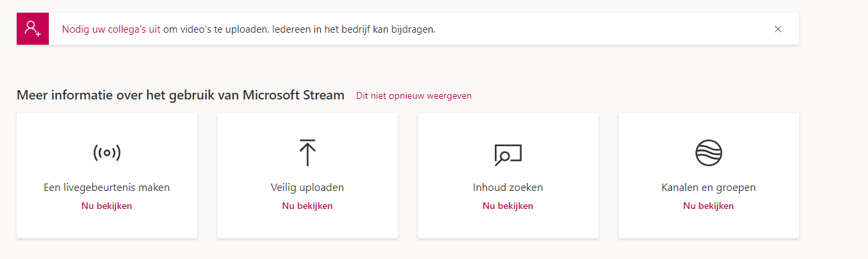Select the "Inhoud zoeken" title
868x259 pixels.
pyautogui.click(x=508, y=188)
